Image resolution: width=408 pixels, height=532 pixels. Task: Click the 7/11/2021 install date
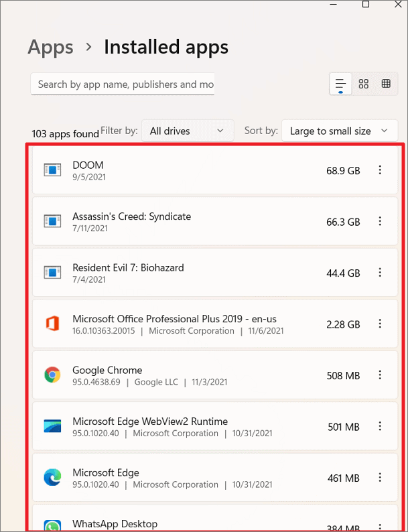90,228
